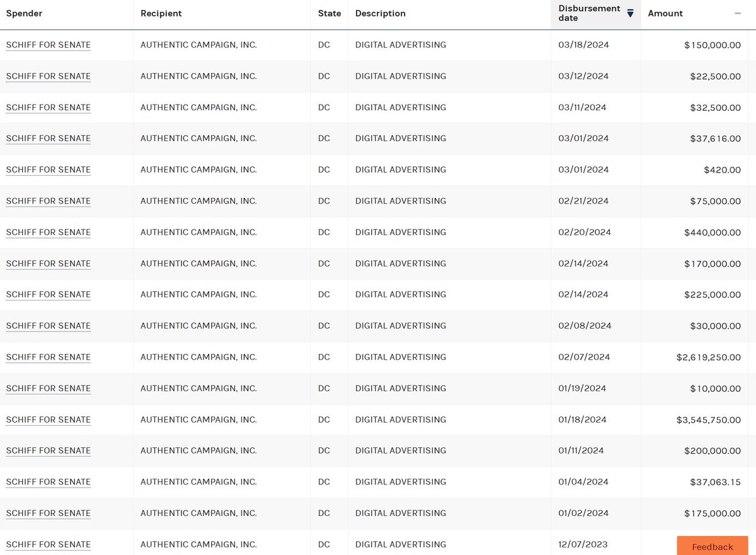756x555 pixels.
Task: Click AUTHENTIC CAMPAIGN, INC. in the 01/11/2024 row
Action: pos(198,450)
